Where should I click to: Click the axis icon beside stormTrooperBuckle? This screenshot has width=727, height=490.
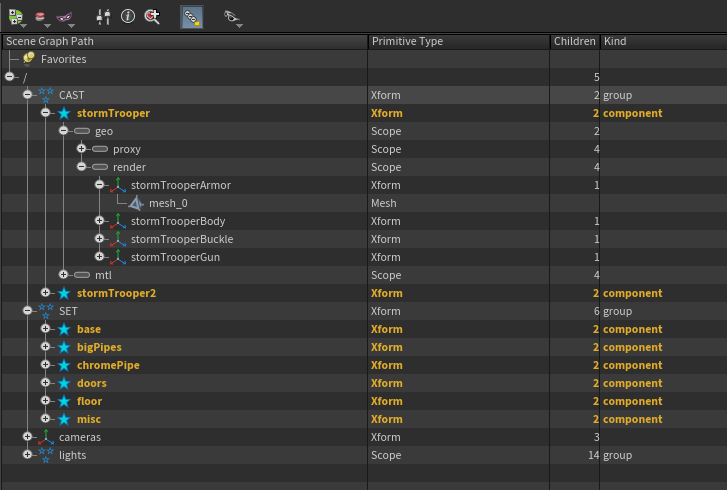pyautogui.click(x=118, y=239)
